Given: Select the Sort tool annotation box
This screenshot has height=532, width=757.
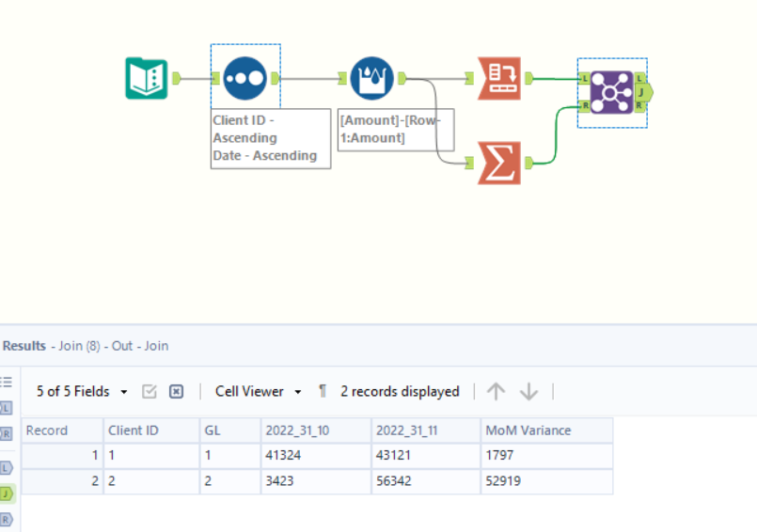Looking at the screenshot, I should tap(270, 138).
